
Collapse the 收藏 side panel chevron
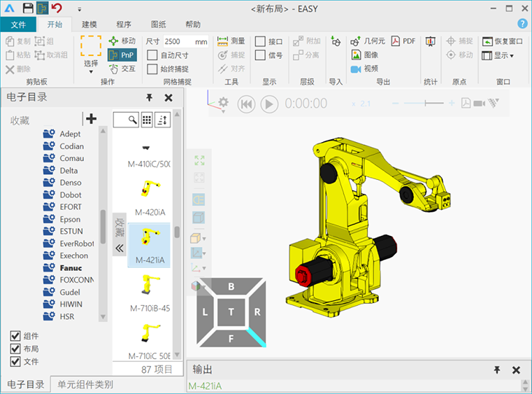coord(120,248)
